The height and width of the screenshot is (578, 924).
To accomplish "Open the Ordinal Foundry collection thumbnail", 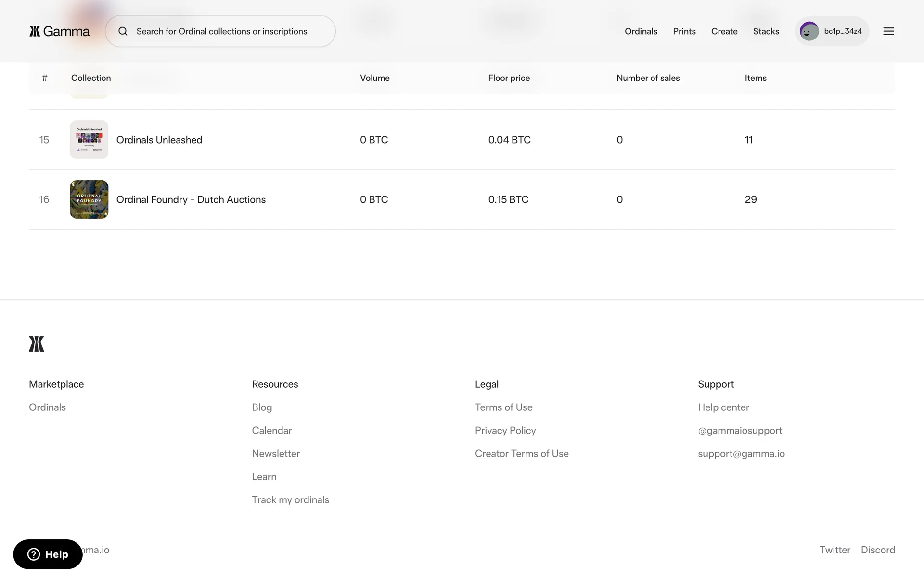I will pyautogui.click(x=89, y=199).
